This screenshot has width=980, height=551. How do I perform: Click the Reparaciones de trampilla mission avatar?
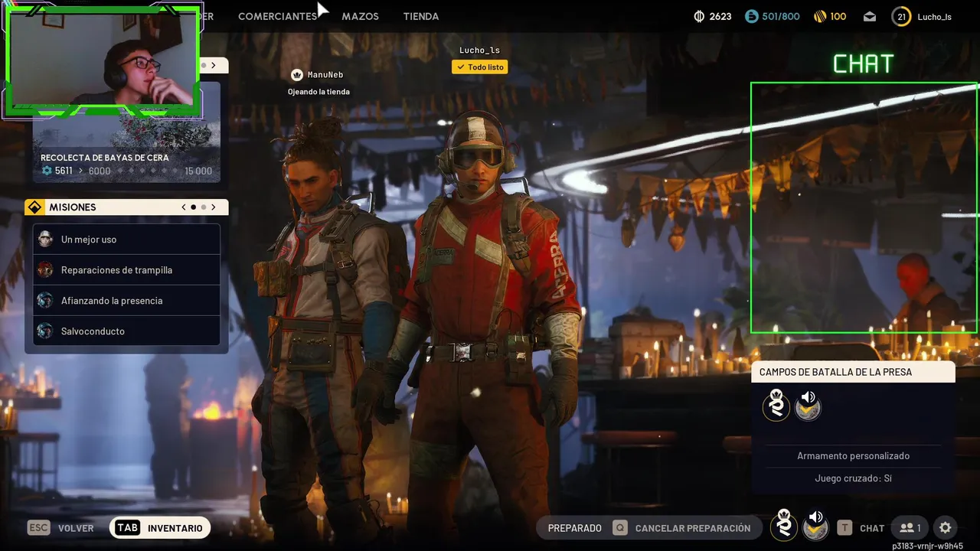coord(45,269)
